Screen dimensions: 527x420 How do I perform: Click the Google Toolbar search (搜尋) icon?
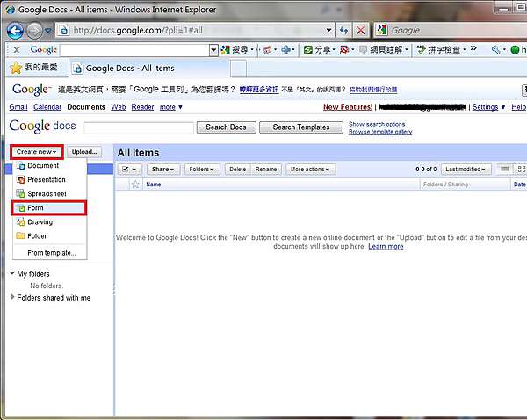click(225, 50)
